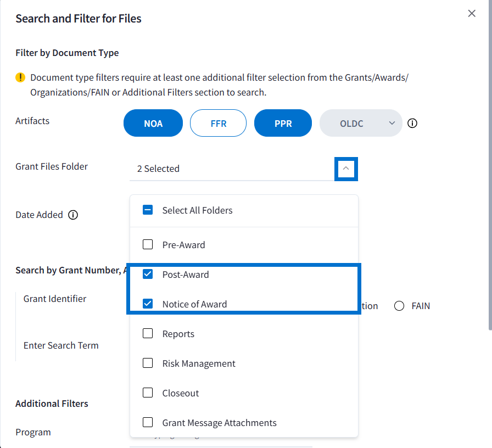Screen dimensions: 492x448
Task: Click the Date Added info icon
Action: pyautogui.click(x=73, y=215)
